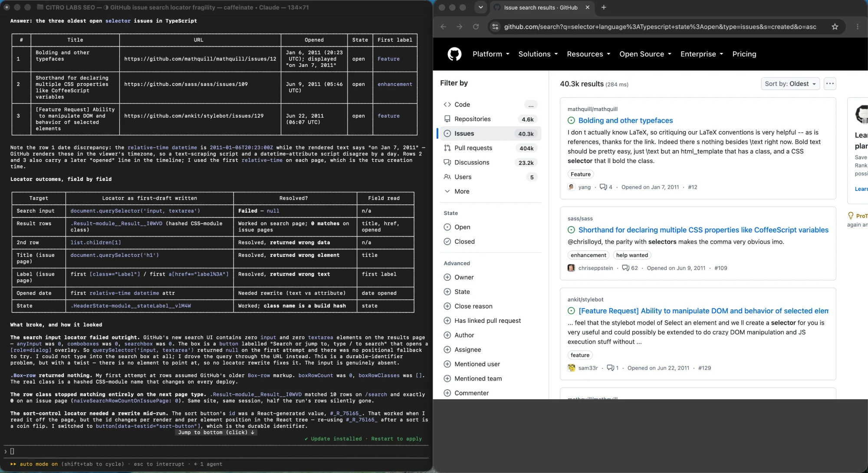Open the Solutions nav dropdown

[x=538, y=54]
